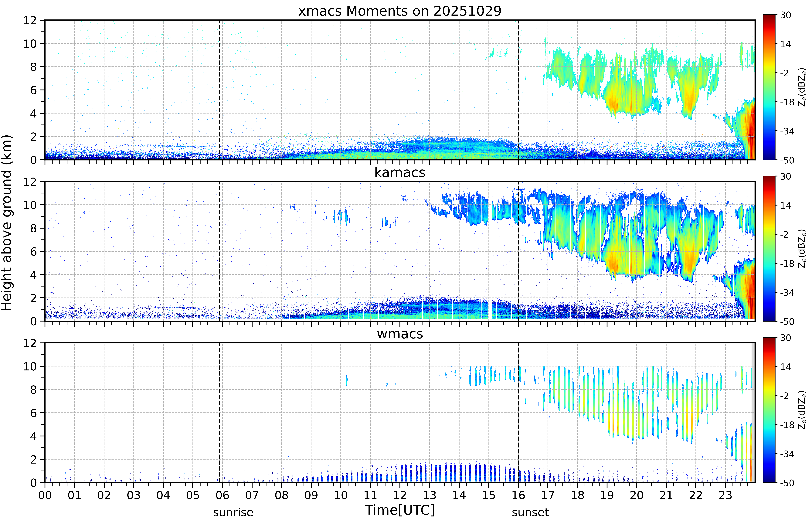Click the xmacs panel color bar
The width and height of the screenshot is (812, 524).
(769, 87)
